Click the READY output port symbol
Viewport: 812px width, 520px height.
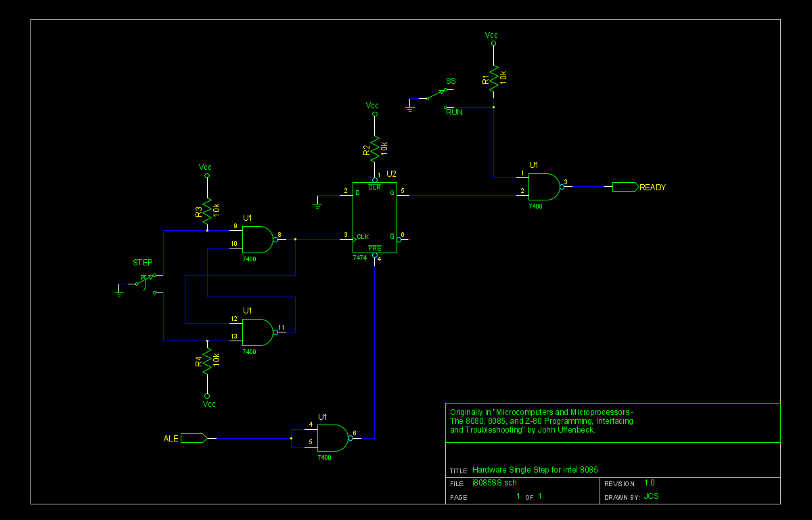click(x=625, y=187)
